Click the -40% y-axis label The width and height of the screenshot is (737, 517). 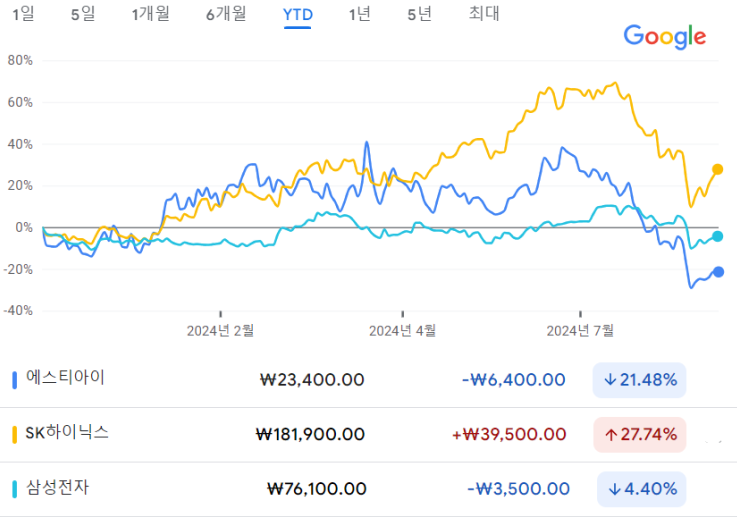click(x=18, y=311)
